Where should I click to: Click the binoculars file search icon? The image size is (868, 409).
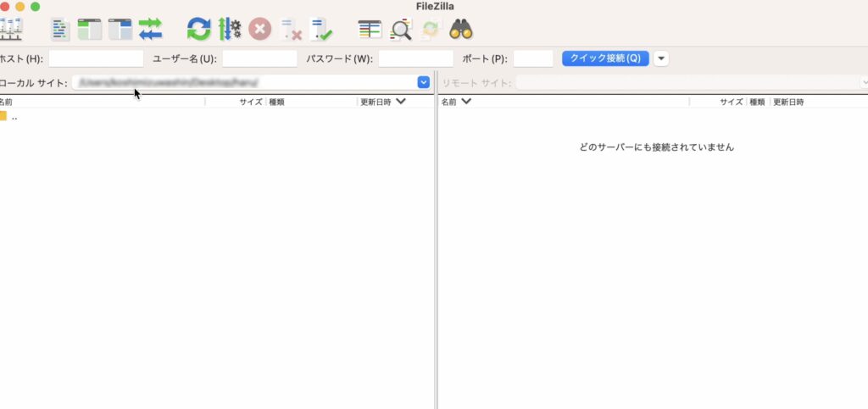[x=461, y=30]
